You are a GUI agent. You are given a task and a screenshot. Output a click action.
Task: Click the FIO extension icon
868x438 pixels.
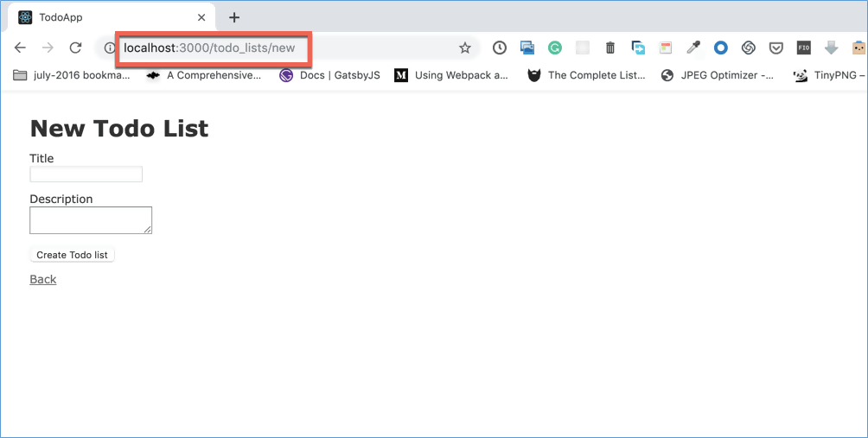click(x=803, y=48)
